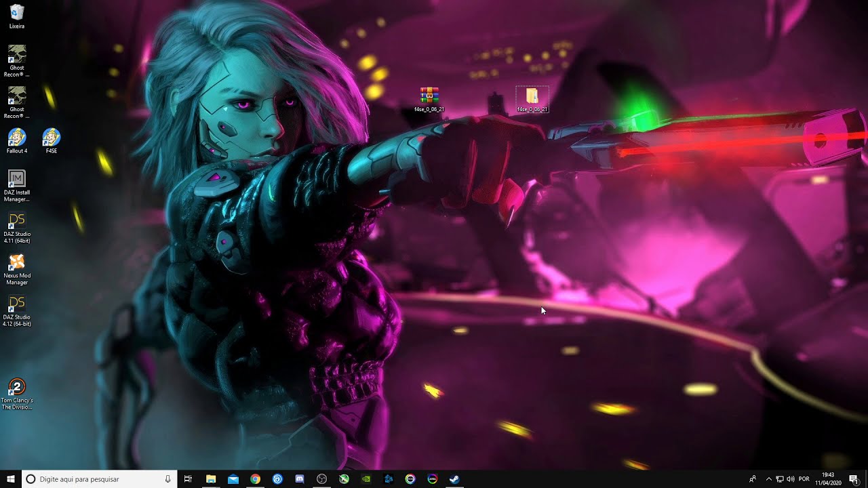Image resolution: width=868 pixels, height=488 pixels.
Task: Open File Explorer from the taskbar
Action: 211,479
